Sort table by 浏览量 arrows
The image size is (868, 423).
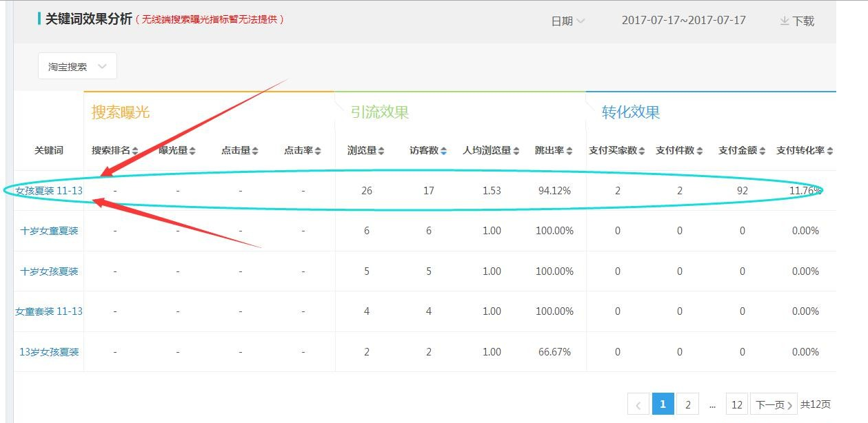pyautogui.click(x=381, y=151)
